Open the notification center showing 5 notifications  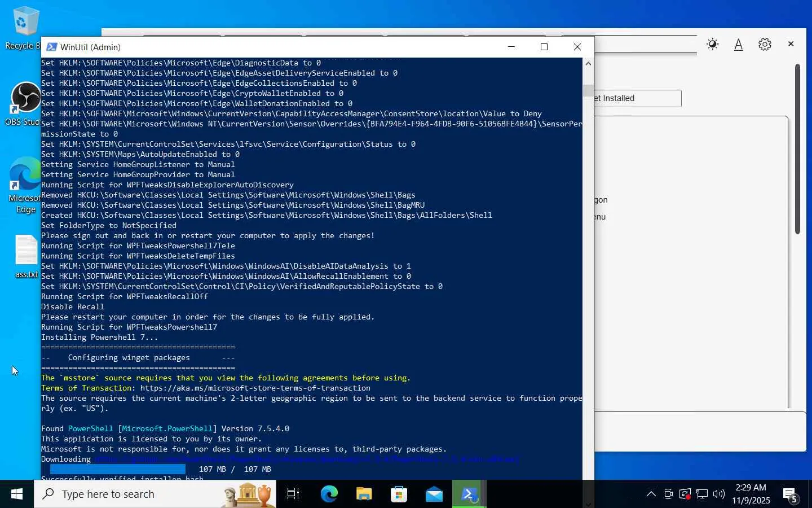click(791, 495)
